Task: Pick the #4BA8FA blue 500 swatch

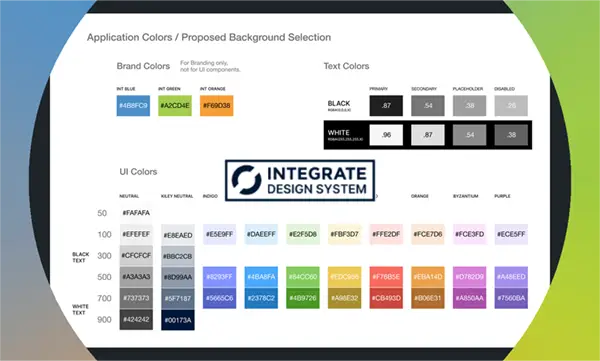Action: (x=261, y=277)
